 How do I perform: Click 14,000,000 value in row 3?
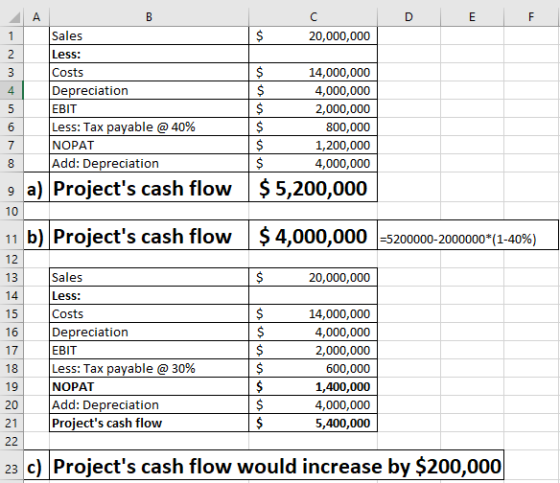click(313, 72)
